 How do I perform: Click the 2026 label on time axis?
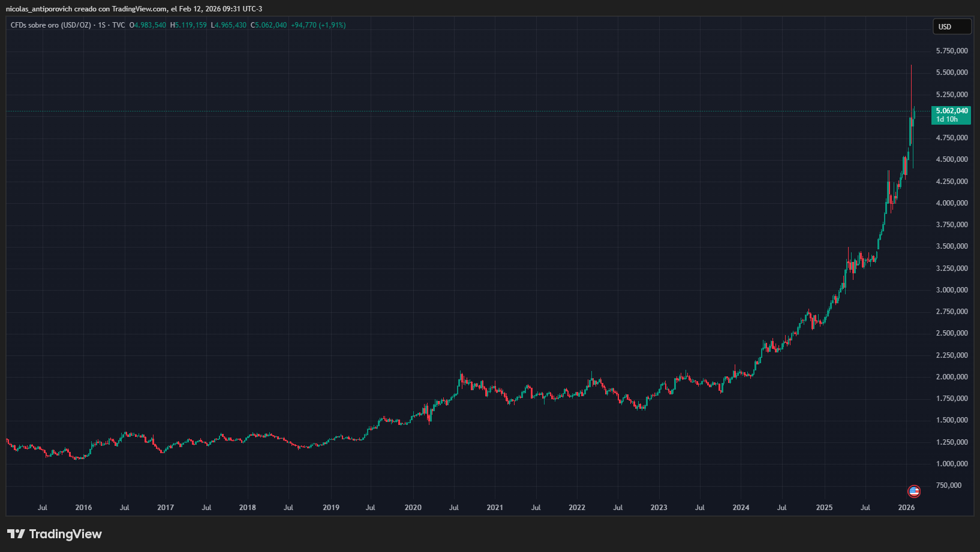(906, 508)
